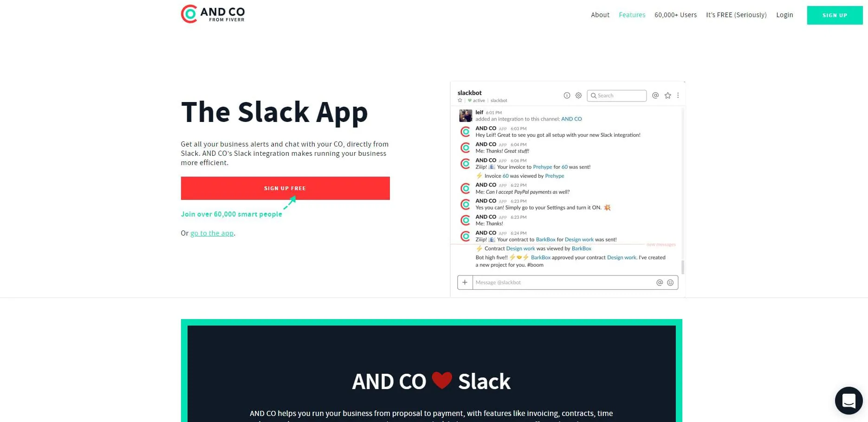Click the channel info icon in Slack header
Image resolution: width=868 pixels, height=422 pixels.
pyautogui.click(x=567, y=96)
